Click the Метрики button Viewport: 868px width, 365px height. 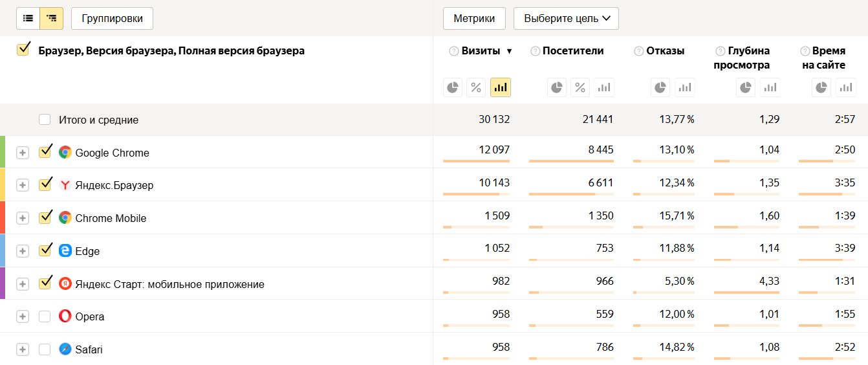[474, 19]
